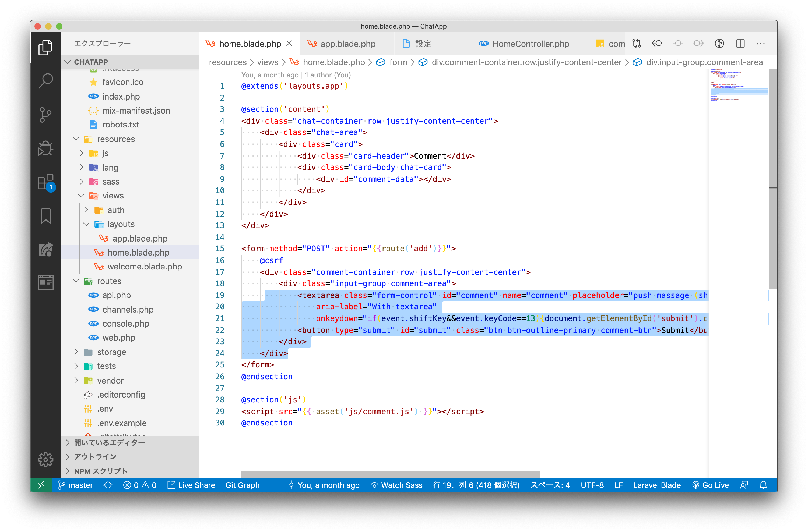Image resolution: width=808 pixels, height=532 pixels.
Task: Open Git Graph from status bar
Action: 243,485
